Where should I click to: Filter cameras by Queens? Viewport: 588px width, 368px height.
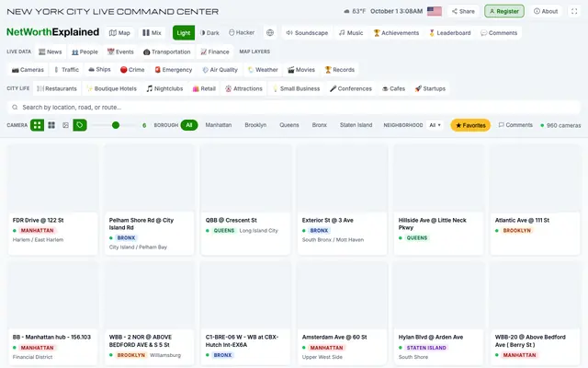pyautogui.click(x=289, y=125)
